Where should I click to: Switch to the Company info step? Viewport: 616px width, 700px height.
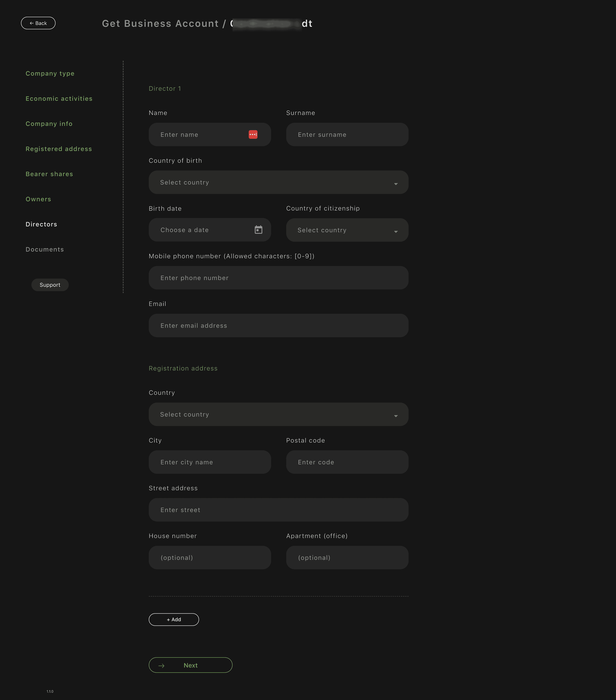click(x=49, y=124)
